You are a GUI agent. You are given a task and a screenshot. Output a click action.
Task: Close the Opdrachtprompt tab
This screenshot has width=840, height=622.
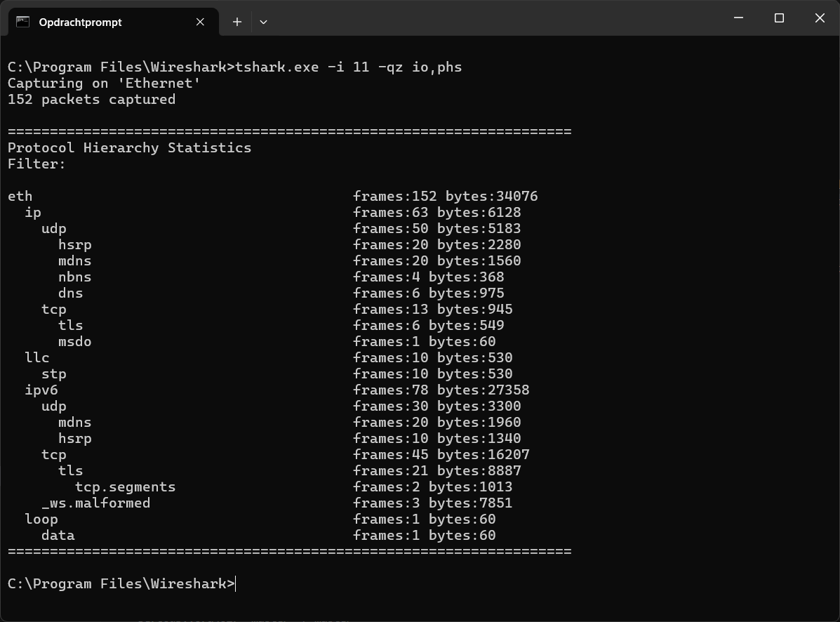coord(200,22)
